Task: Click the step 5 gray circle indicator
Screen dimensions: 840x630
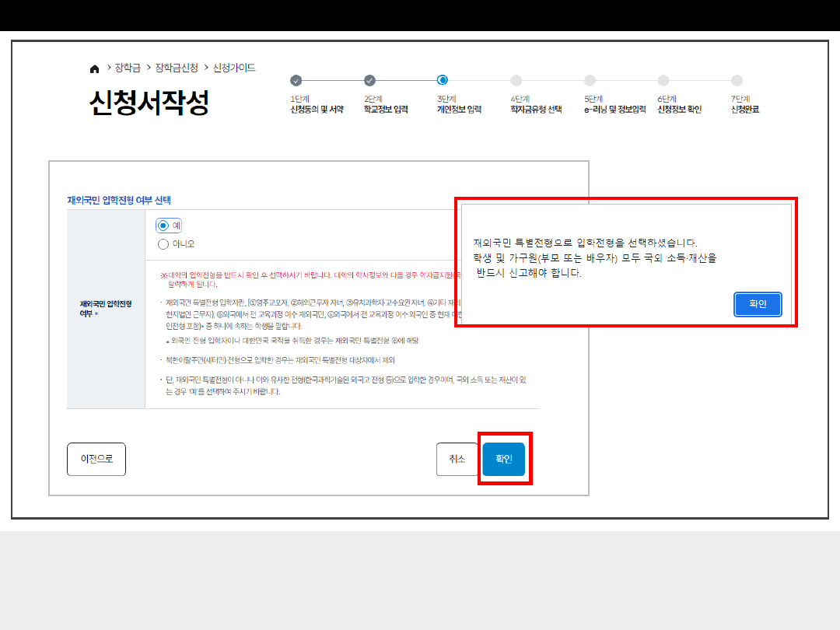Action: click(x=590, y=80)
